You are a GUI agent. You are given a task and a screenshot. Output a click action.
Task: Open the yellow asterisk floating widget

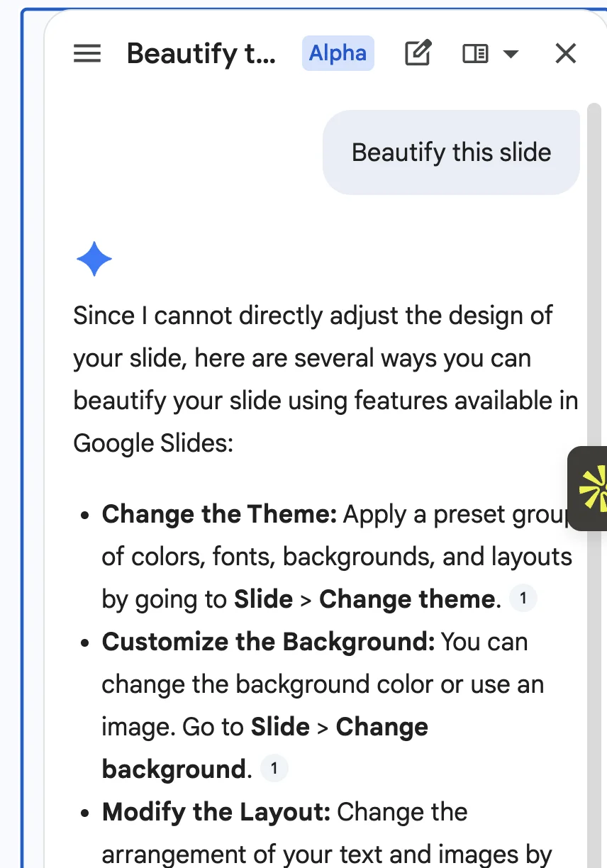point(592,489)
